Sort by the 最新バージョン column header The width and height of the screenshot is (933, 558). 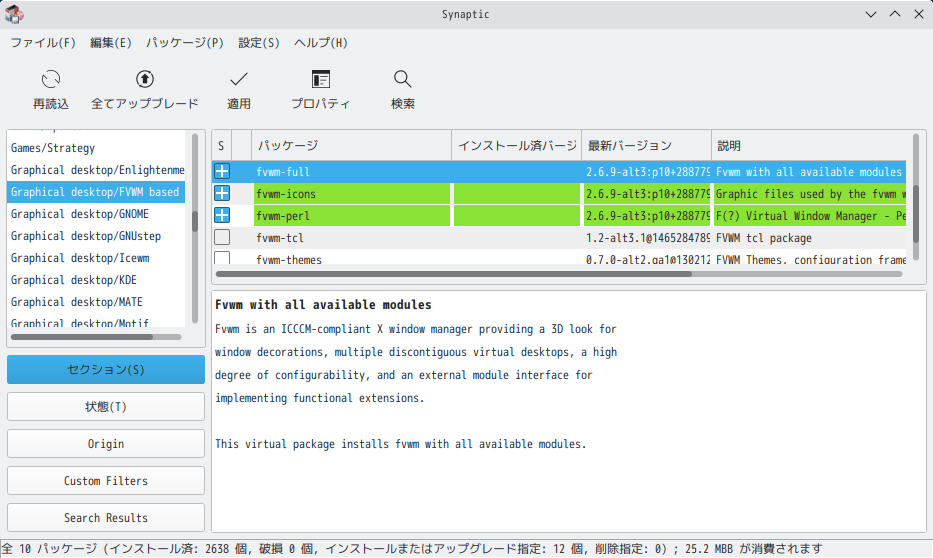pos(646,146)
